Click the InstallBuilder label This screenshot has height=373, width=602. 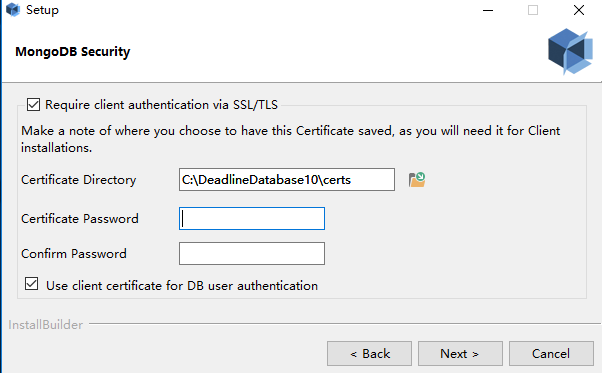click(x=46, y=325)
